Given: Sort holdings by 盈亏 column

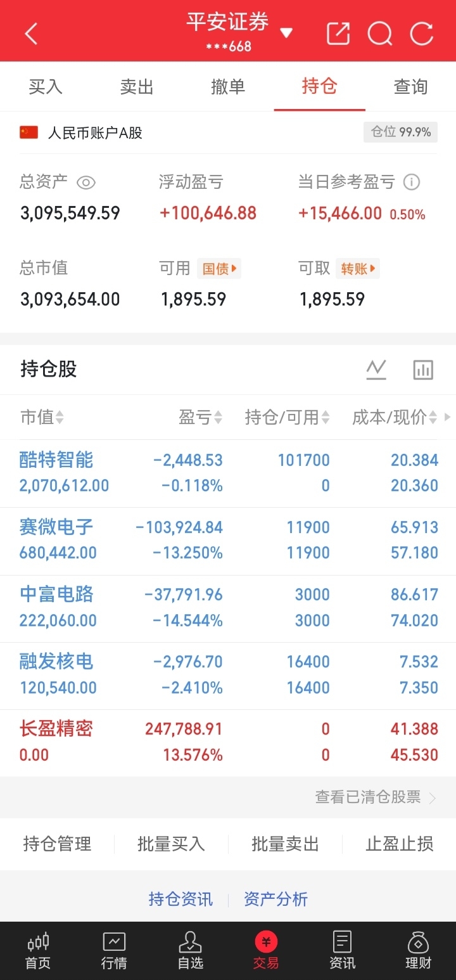Looking at the screenshot, I should tap(200, 417).
